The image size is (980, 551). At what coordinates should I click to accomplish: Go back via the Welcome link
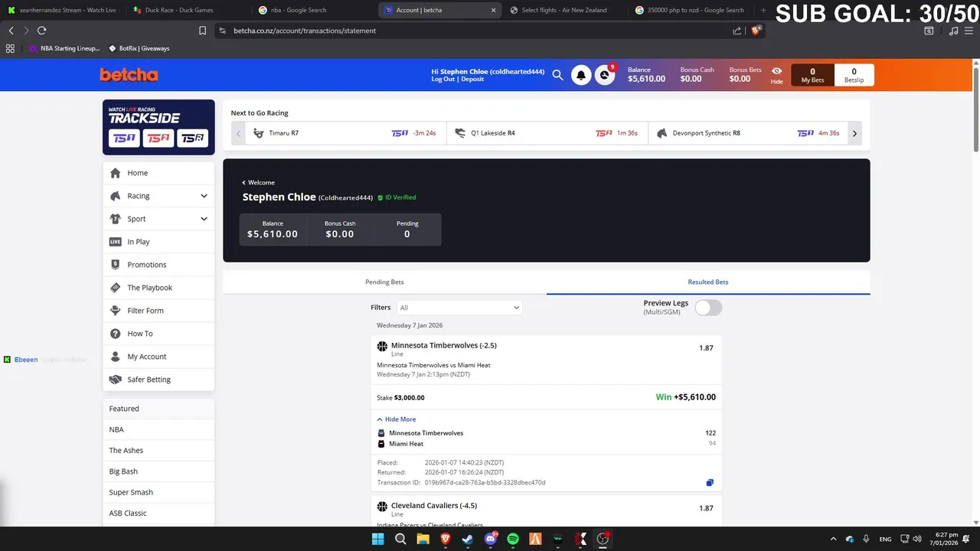(259, 183)
